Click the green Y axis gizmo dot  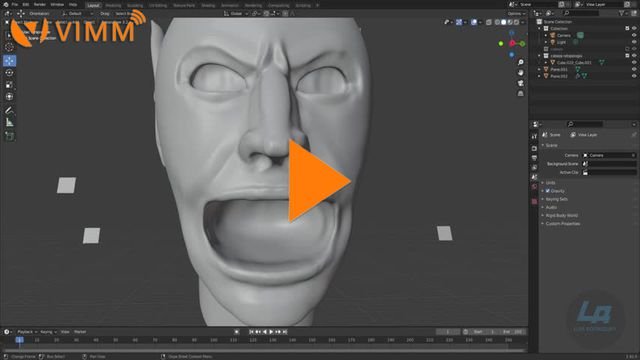(501, 44)
